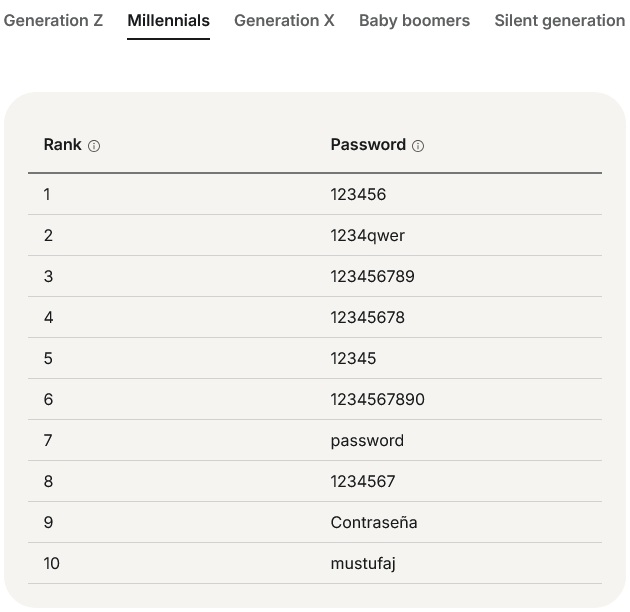Select the 123456789 password cell
This screenshot has width=630, height=612.
tap(372, 276)
